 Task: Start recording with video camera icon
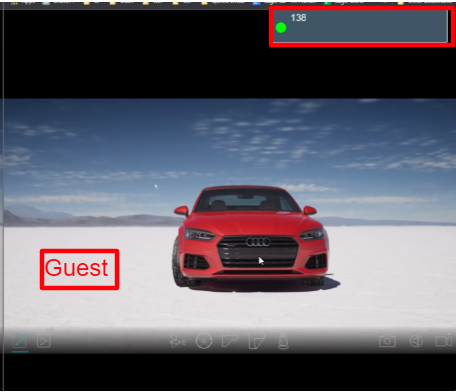pyautogui.click(x=444, y=341)
